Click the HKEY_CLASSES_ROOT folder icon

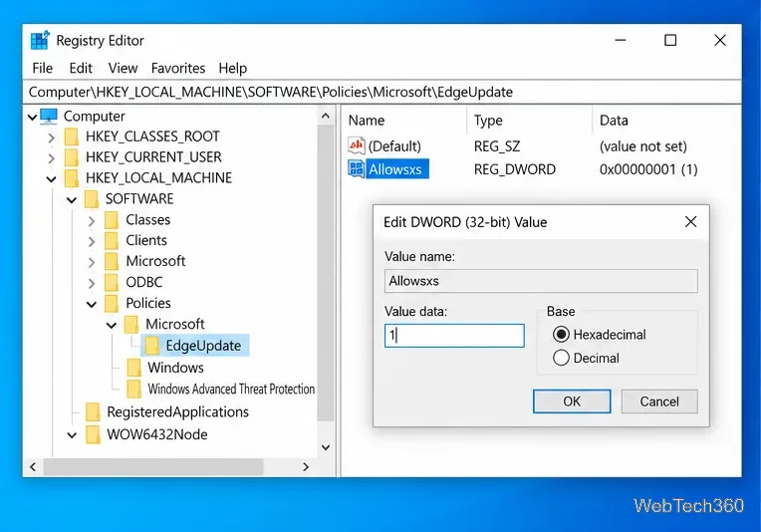click(x=72, y=136)
